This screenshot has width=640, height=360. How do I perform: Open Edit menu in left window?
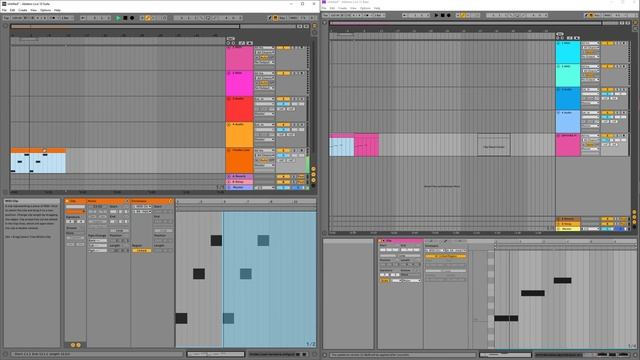[x=12, y=10]
